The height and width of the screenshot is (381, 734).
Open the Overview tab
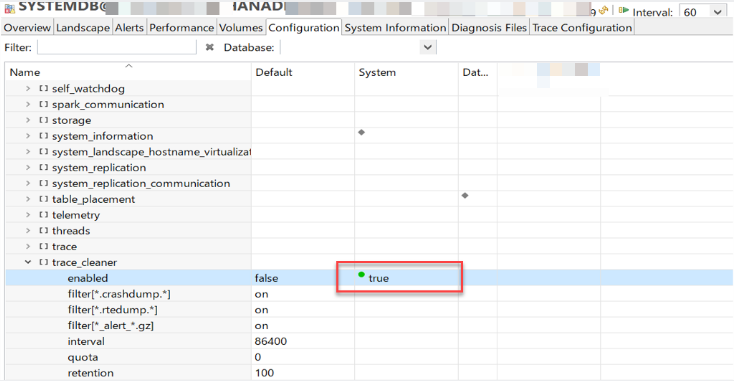tap(27, 28)
